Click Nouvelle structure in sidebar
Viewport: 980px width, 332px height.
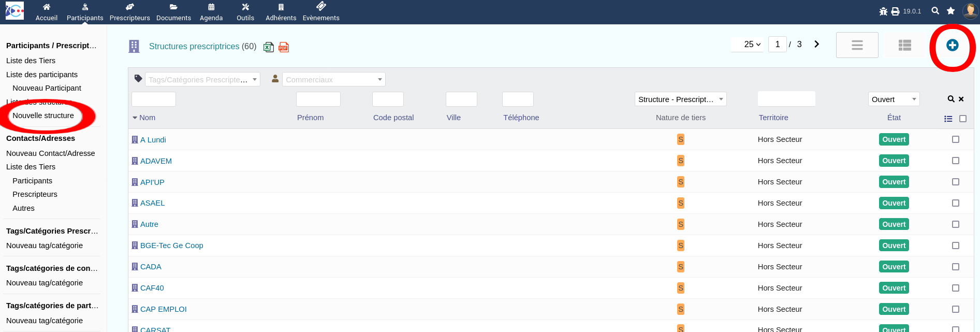(43, 116)
